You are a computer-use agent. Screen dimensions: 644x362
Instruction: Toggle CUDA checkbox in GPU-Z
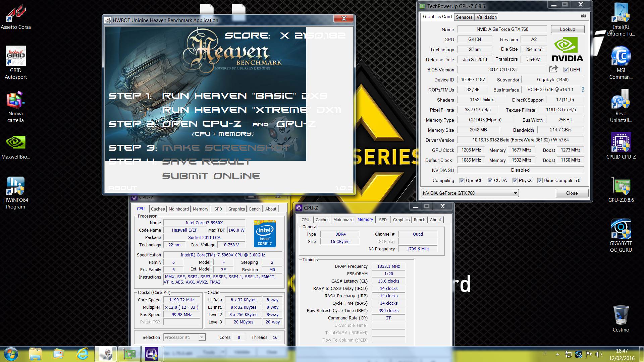[490, 180]
